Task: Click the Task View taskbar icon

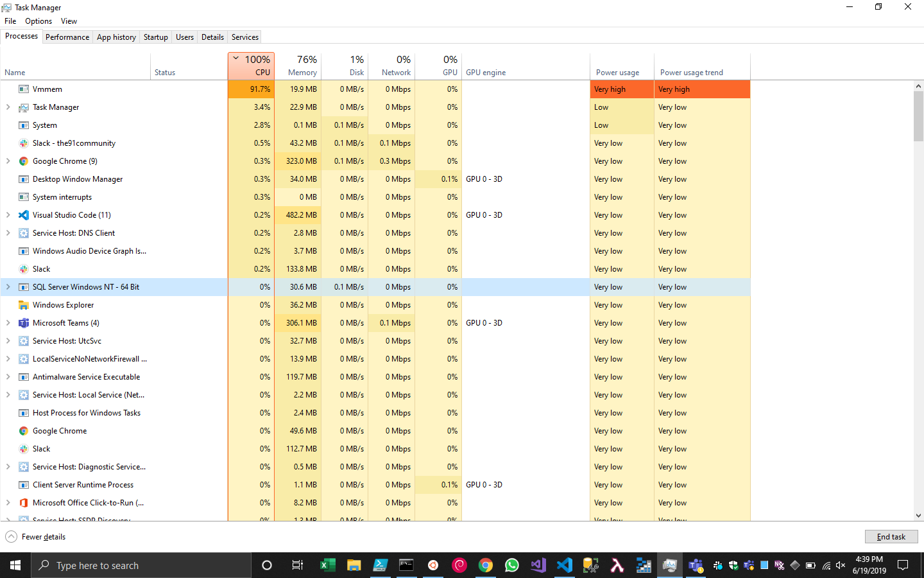Action: (x=297, y=565)
